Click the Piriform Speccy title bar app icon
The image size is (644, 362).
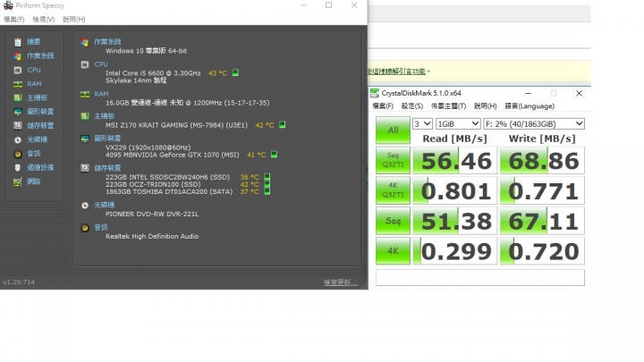tap(8, 5)
